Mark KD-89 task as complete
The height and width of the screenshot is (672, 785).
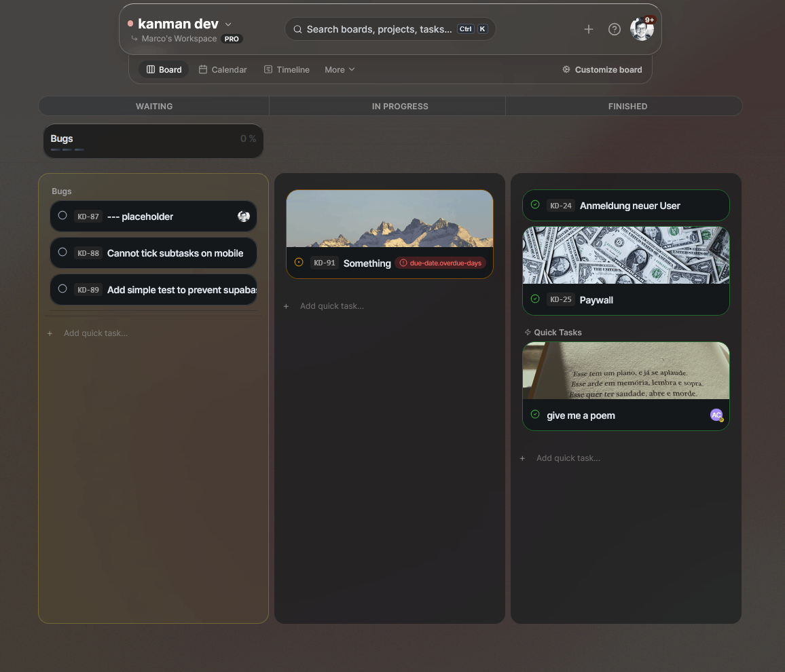pos(62,289)
